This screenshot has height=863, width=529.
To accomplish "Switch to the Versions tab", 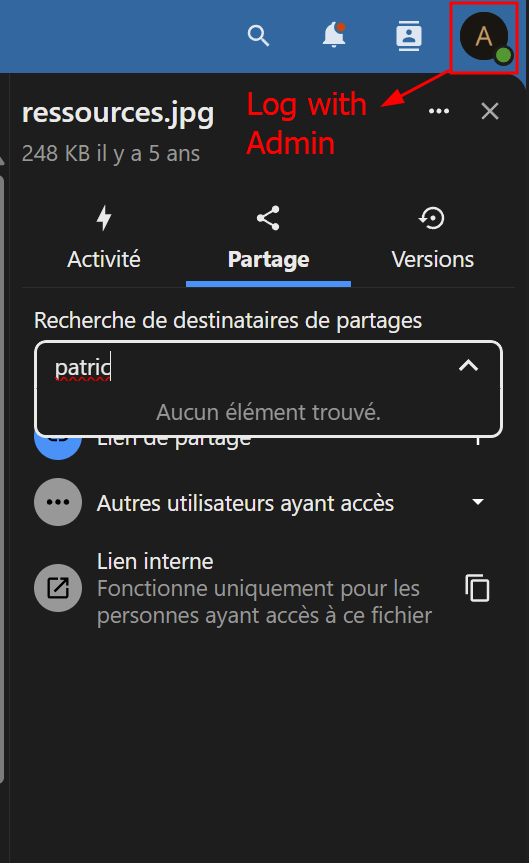I will point(432,238).
